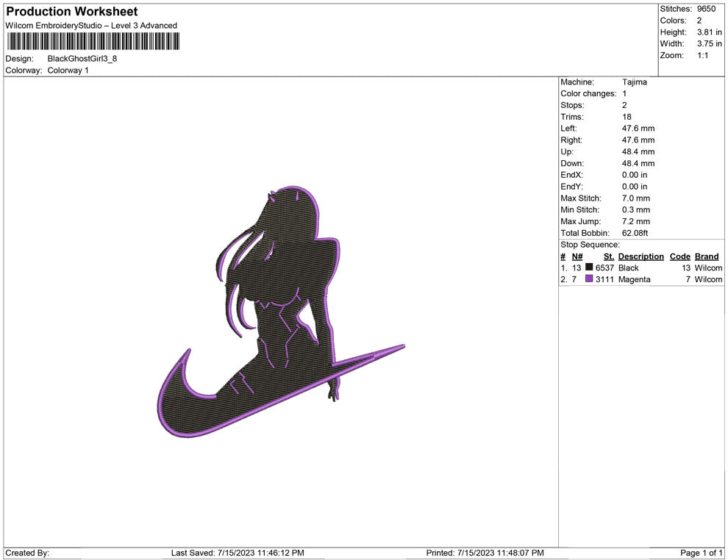Click the 'Created By:' footer label

click(27, 553)
